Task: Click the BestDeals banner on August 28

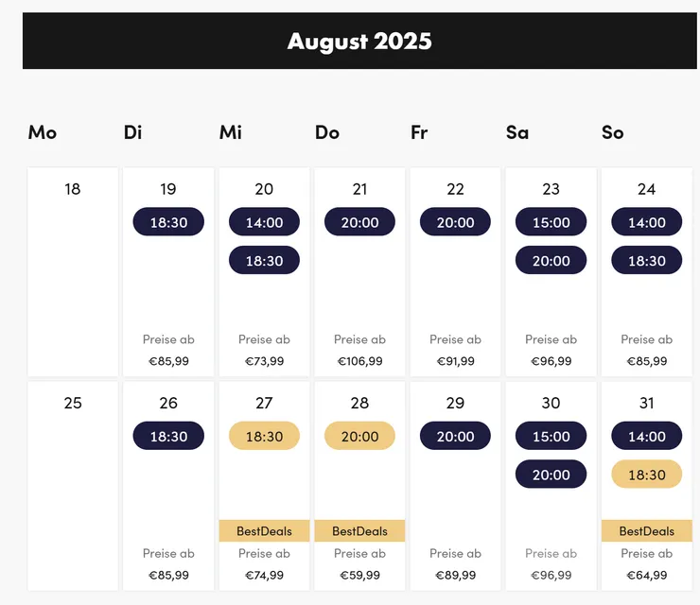Action: coord(359,531)
